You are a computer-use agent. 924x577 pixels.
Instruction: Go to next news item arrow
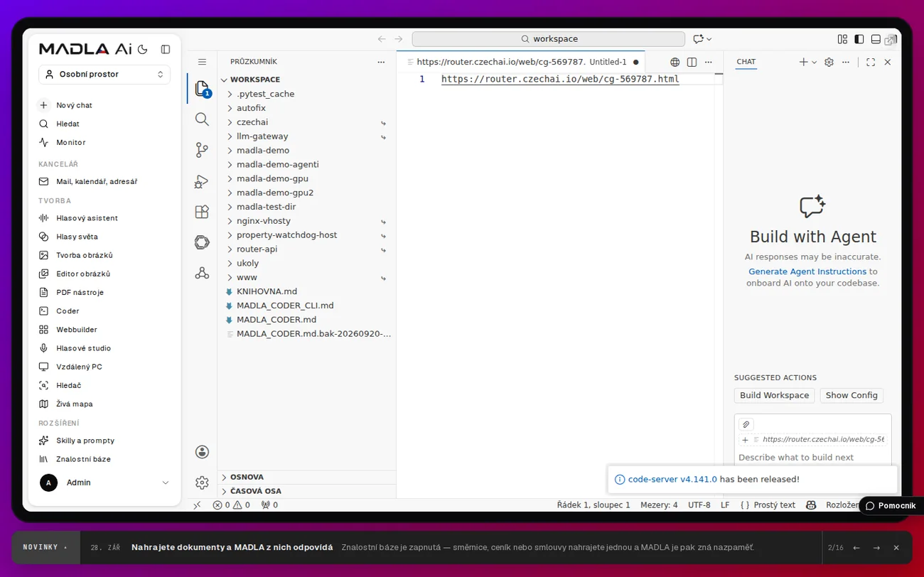(876, 548)
